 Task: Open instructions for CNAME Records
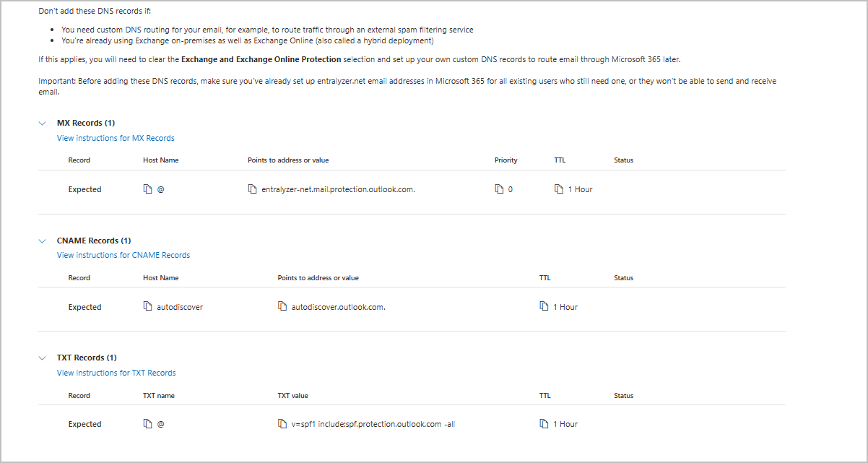click(123, 255)
